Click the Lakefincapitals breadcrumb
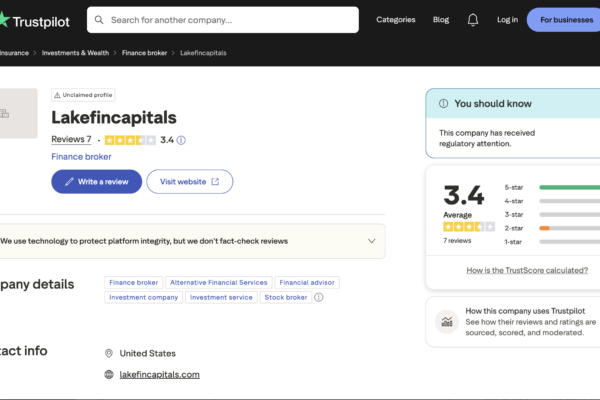The width and height of the screenshot is (600, 400). tap(203, 53)
